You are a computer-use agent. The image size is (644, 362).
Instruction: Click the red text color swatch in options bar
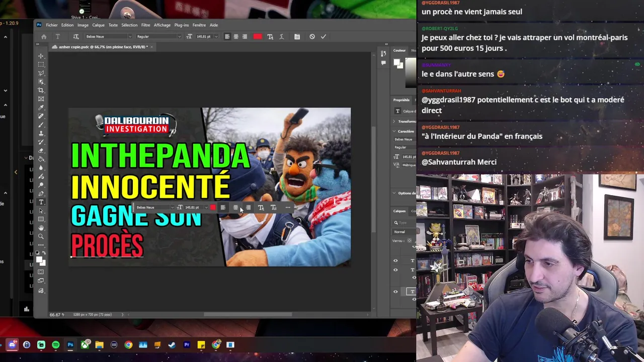tap(258, 37)
